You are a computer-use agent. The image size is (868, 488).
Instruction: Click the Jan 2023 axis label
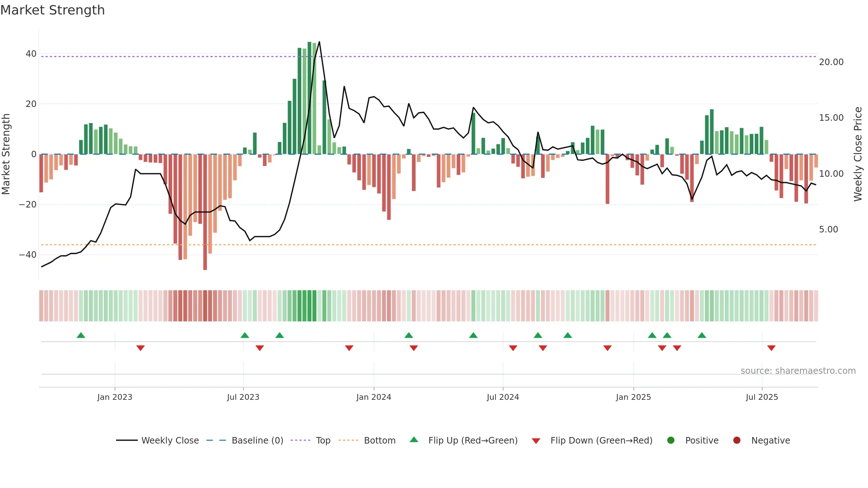point(115,397)
